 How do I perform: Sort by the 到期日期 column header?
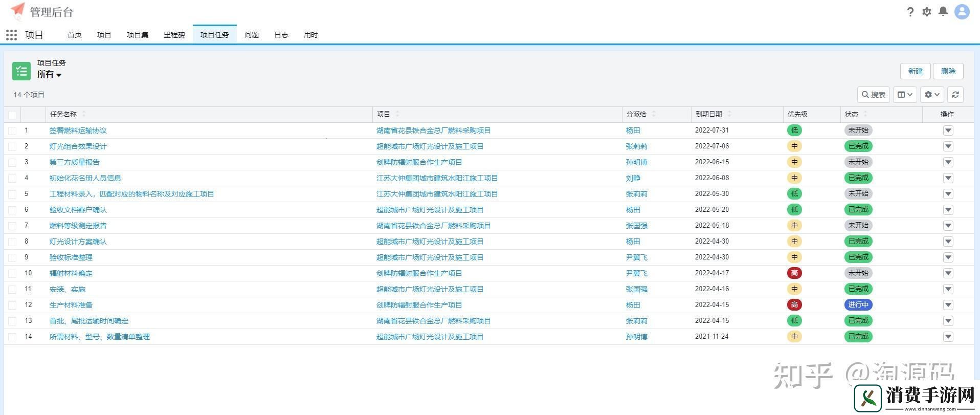[708, 114]
